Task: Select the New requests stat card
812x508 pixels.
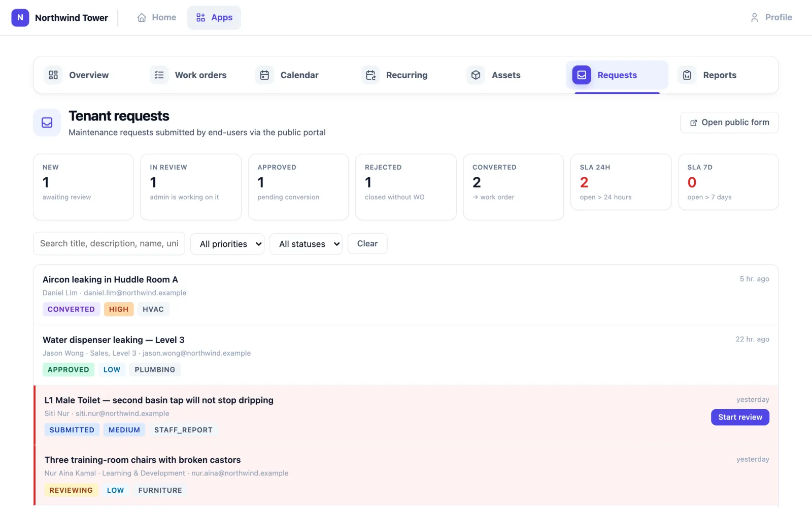Action: (83, 187)
